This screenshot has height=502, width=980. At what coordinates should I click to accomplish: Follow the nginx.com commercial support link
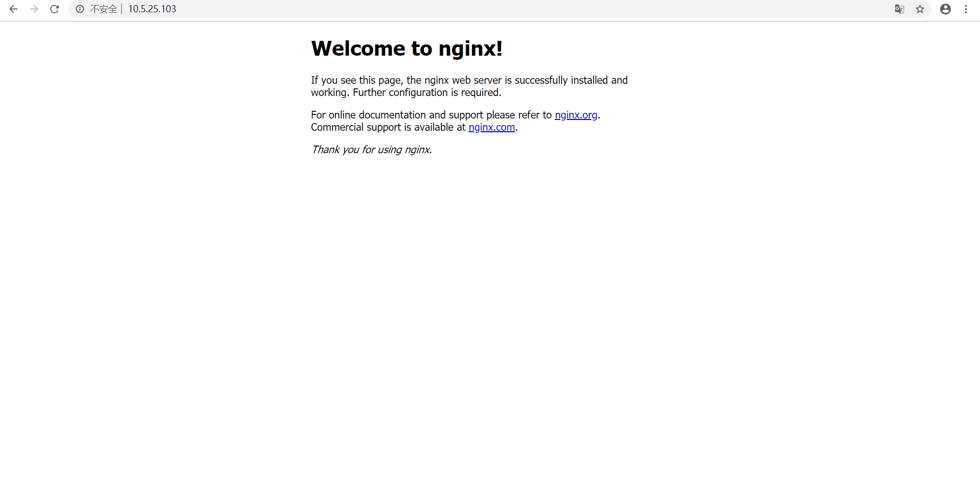click(492, 127)
